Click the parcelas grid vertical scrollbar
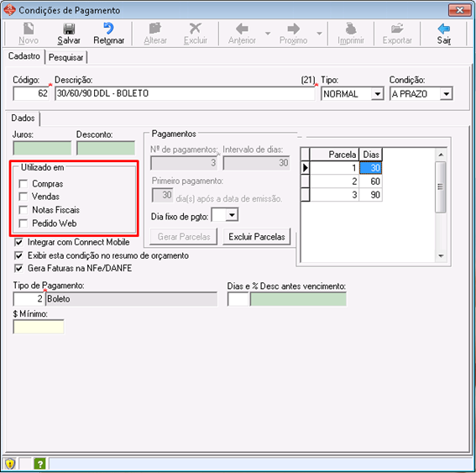Screen dimensions: 476x473 click(441, 205)
